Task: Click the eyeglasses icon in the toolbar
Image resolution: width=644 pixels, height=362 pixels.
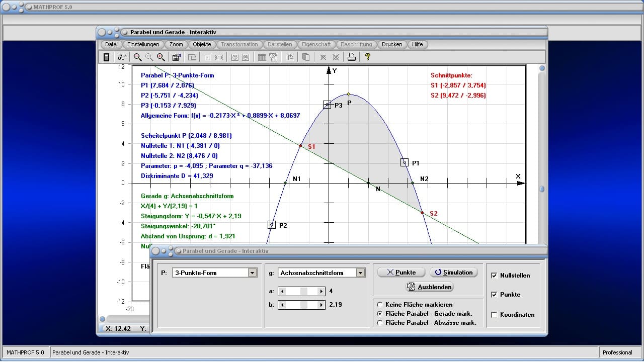Action: tap(122, 57)
